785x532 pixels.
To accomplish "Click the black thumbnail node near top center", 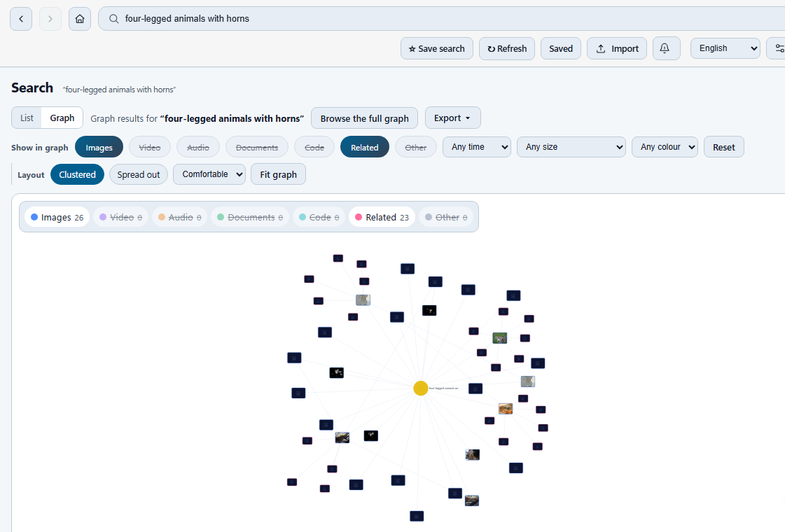I will (x=429, y=310).
